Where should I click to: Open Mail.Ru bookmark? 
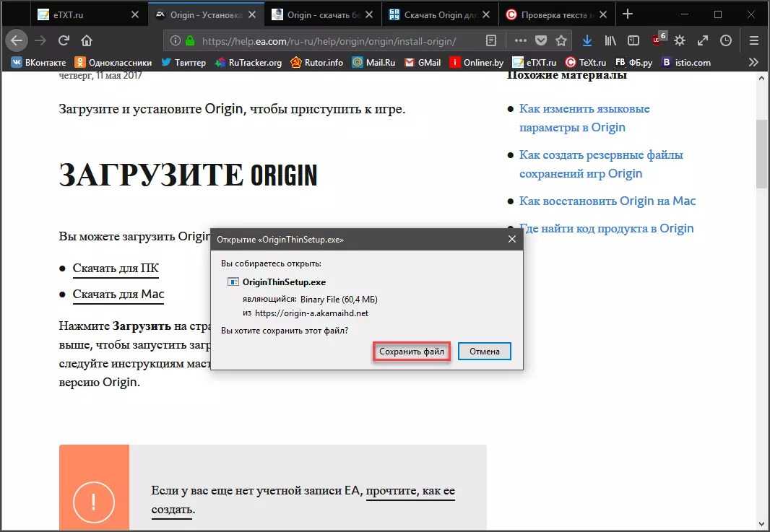(x=373, y=62)
